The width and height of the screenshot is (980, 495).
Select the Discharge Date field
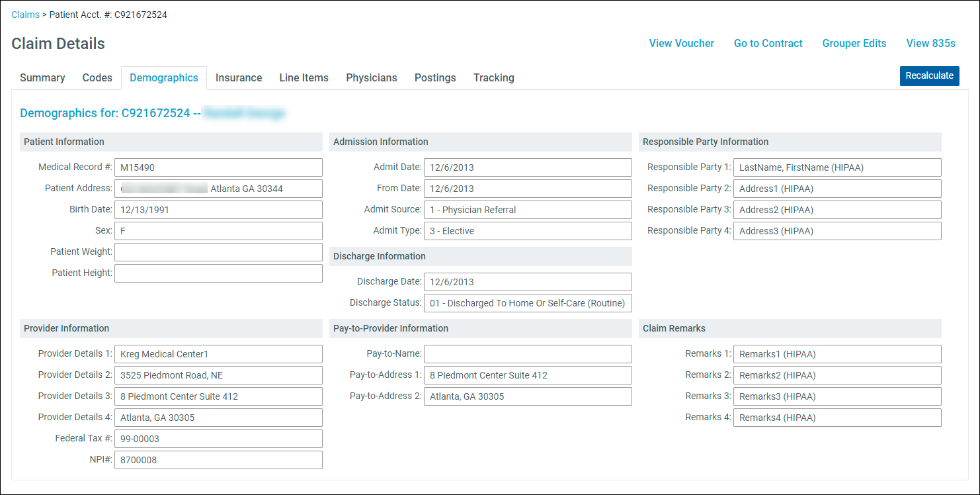(x=528, y=282)
